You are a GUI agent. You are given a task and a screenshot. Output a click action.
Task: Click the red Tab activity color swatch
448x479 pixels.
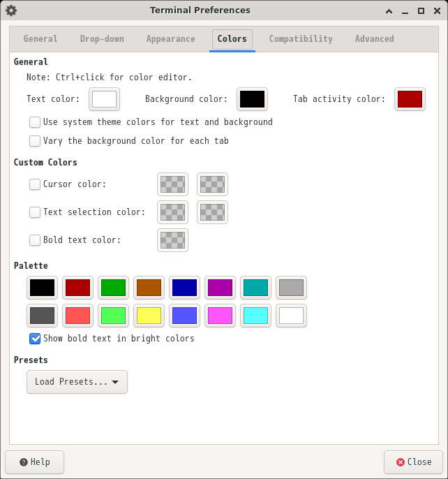click(x=410, y=99)
